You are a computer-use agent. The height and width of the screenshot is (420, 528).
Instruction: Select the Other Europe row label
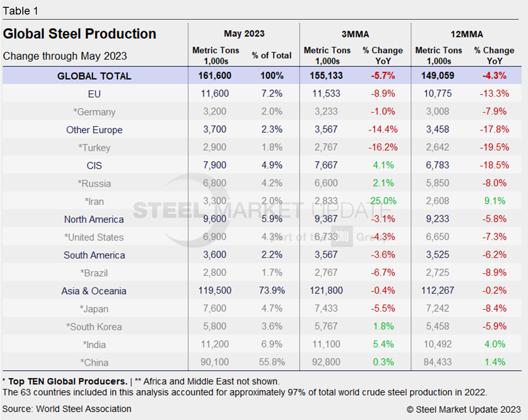(x=94, y=130)
